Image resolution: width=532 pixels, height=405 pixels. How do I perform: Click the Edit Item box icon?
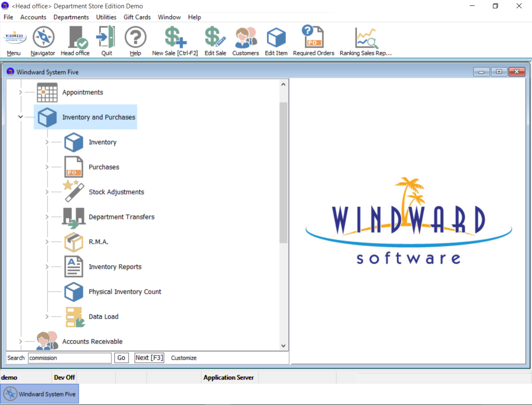tap(276, 38)
